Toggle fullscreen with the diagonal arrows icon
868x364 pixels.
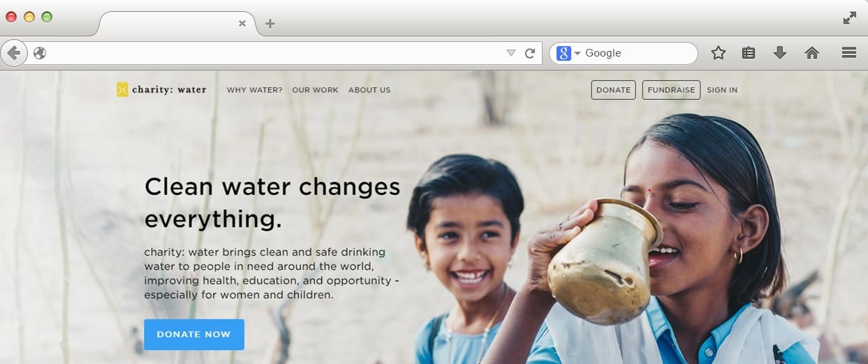point(850,18)
